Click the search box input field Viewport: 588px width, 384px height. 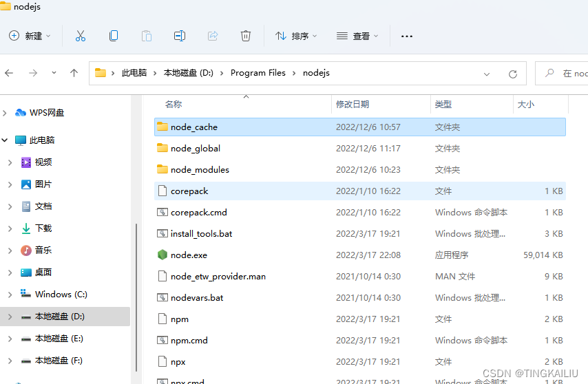coord(563,74)
